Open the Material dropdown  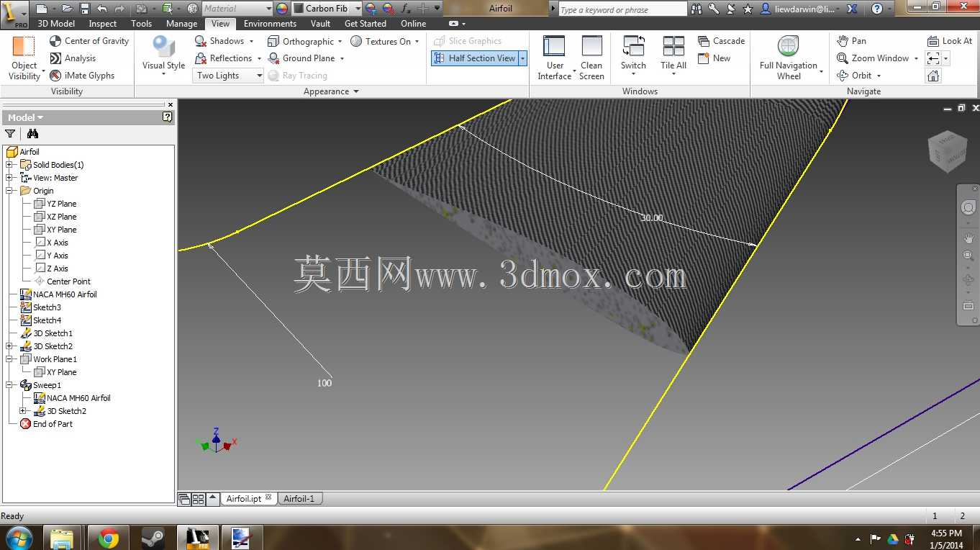pyautogui.click(x=237, y=9)
